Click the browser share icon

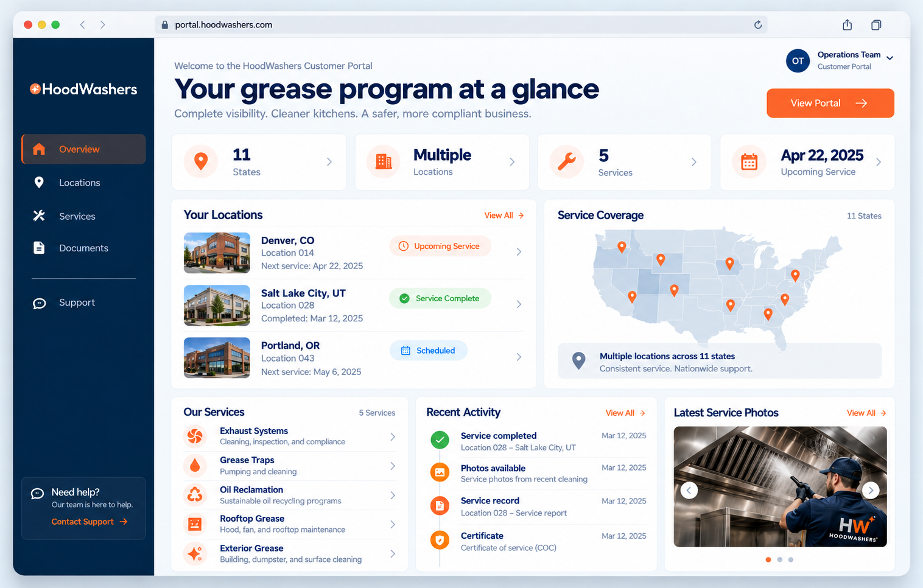tap(847, 25)
